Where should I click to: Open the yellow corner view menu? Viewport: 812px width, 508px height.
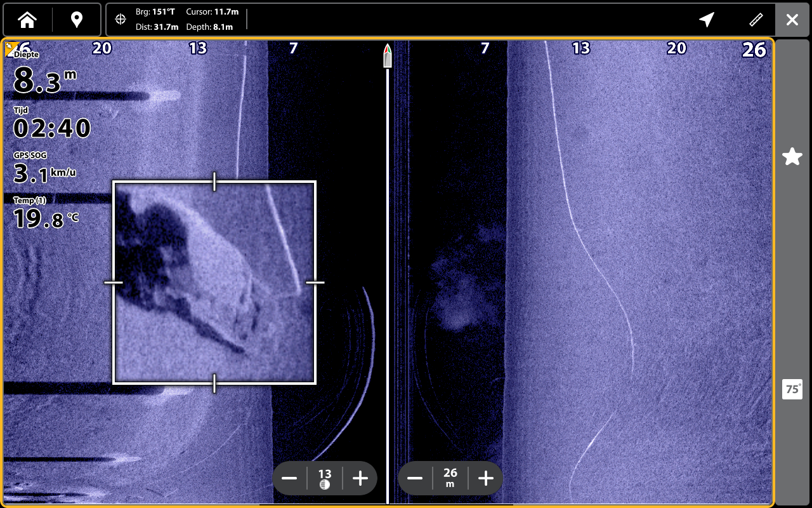(x=10, y=48)
